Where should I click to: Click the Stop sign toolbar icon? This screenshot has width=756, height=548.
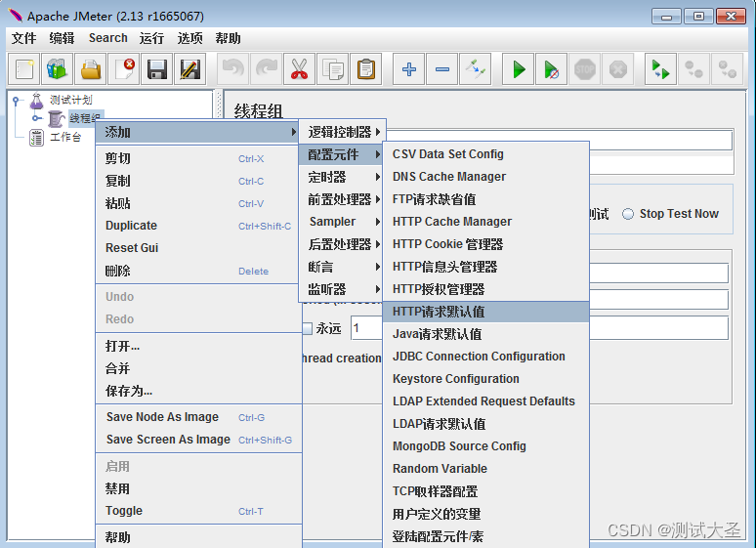[x=584, y=69]
